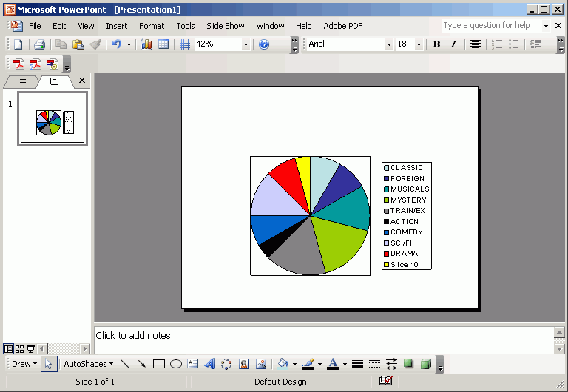Open the font size dropdown
568x392 pixels.
pyautogui.click(x=419, y=44)
